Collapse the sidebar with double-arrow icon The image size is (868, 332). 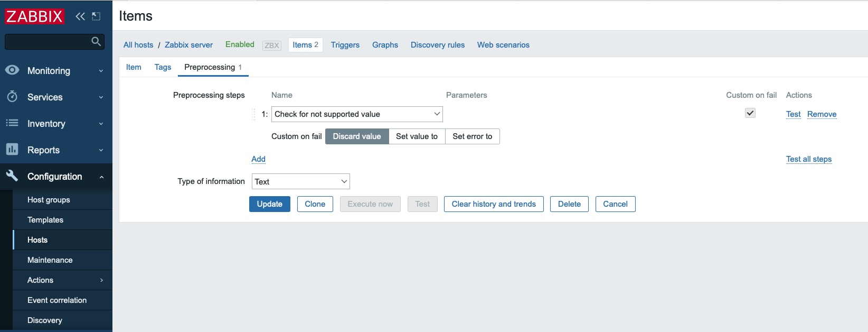[80, 16]
